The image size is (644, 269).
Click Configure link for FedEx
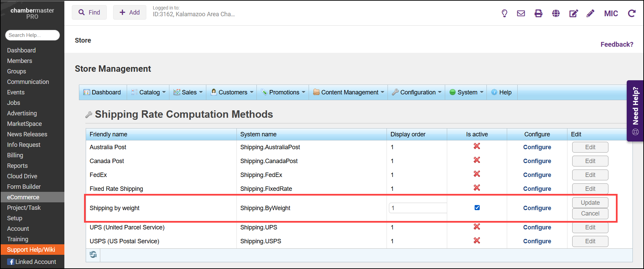click(x=537, y=175)
